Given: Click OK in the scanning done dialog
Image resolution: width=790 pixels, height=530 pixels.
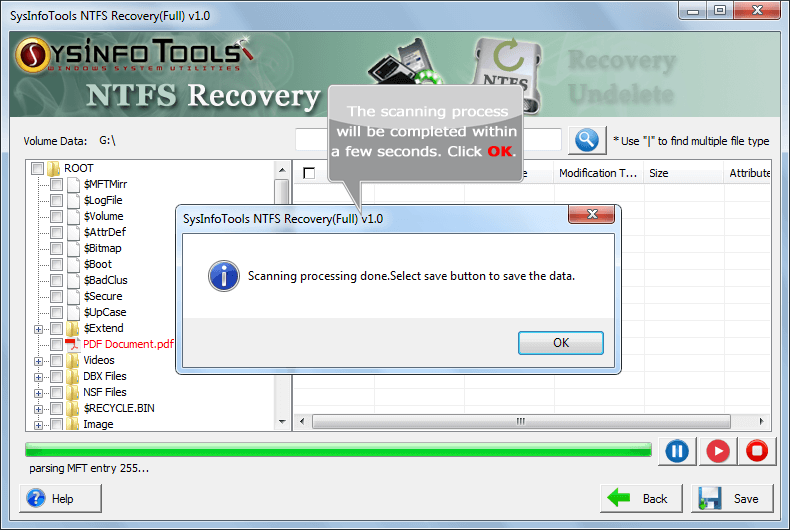Looking at the screenshot, I should (x=561, y=343).
